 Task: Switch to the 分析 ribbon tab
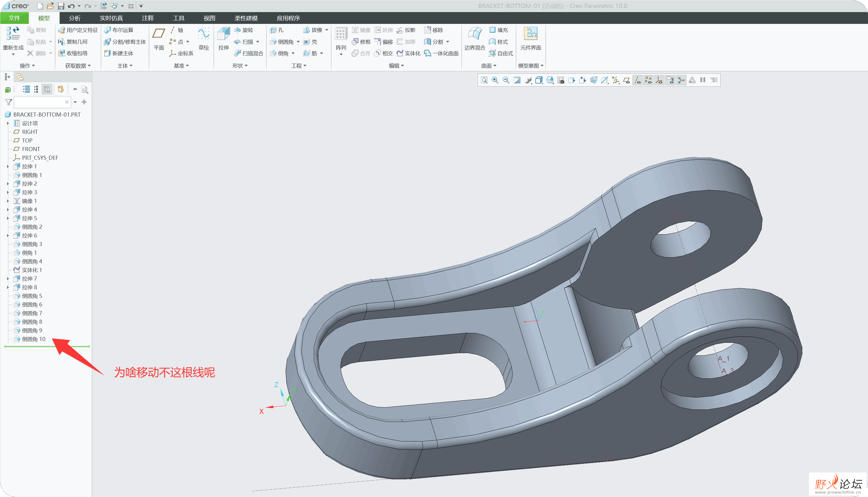[75, 18]
